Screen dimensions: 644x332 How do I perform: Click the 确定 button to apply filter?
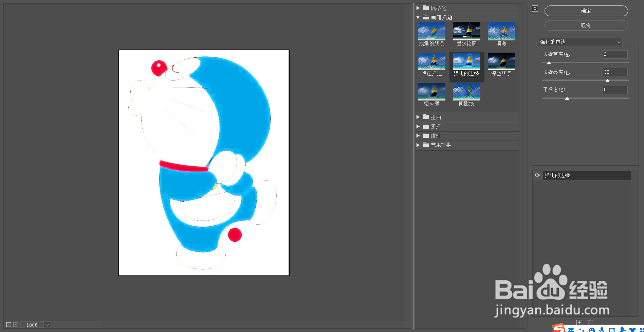click(586, 11)
